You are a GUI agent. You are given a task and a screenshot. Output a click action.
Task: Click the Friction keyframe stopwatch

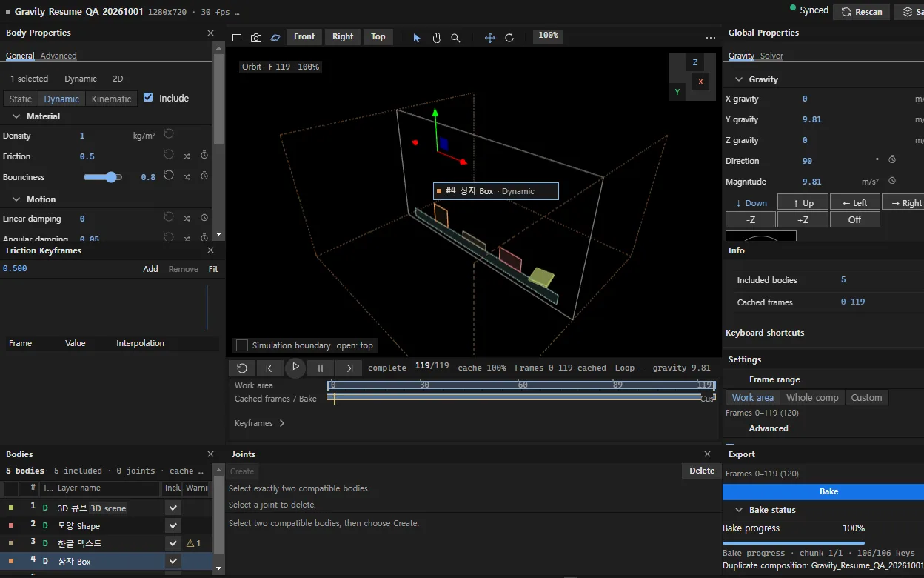click(204, 156)
